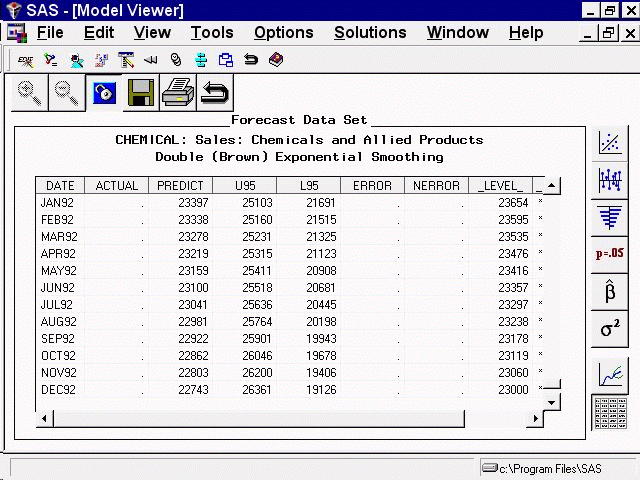Switch to forecast graph view
640x480 pixels.
[x=609, y=375]
